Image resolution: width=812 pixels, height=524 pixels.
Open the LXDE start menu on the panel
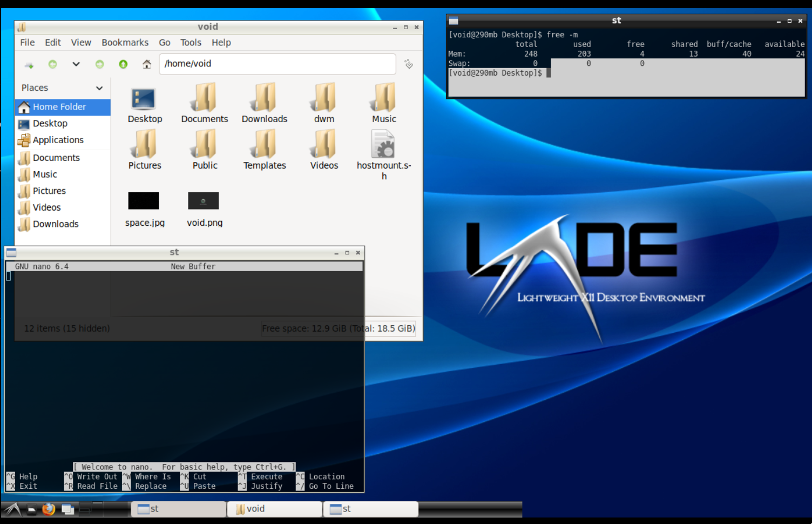pos(13,509)
